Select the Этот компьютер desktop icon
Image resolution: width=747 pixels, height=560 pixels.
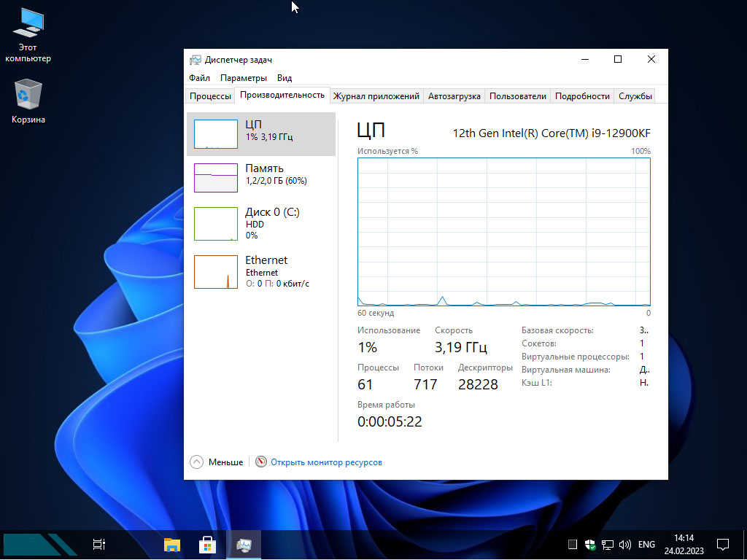click(28, 35)
